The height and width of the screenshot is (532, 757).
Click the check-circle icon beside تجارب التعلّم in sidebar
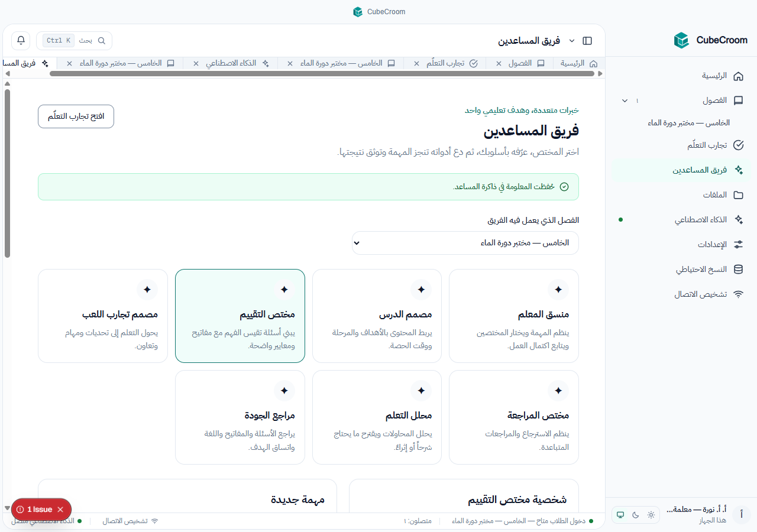pyautogui.click(x=738, y=145)
